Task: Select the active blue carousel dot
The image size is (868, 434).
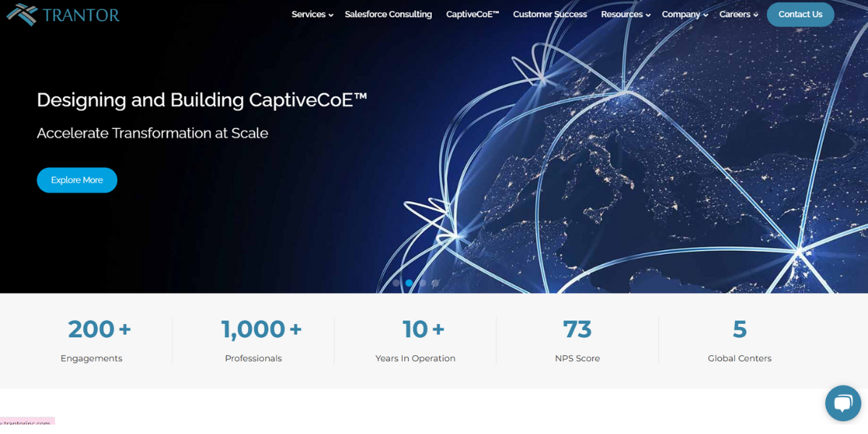Action: [409, 284]
